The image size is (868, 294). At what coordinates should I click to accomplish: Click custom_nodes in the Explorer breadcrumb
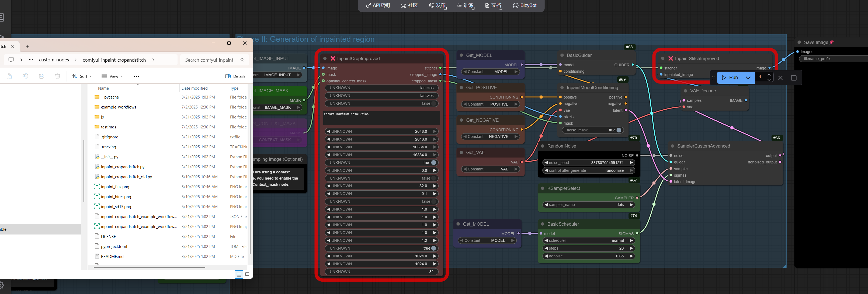tap(54, 60)
